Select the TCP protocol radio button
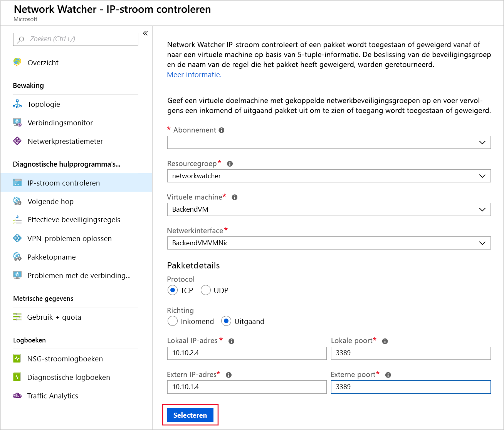The width and height of the screenshot is (504, 430). coord(173,290)
